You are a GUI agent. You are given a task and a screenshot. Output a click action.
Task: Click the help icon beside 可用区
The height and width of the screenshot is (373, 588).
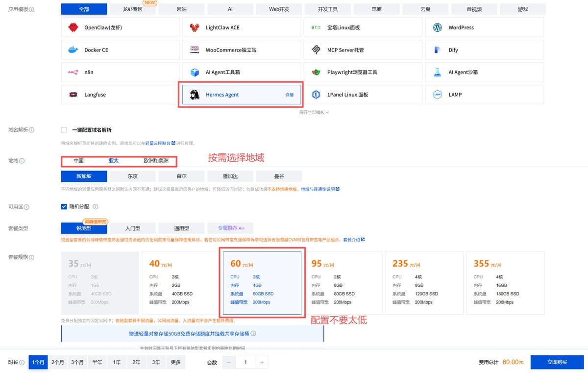27,207
